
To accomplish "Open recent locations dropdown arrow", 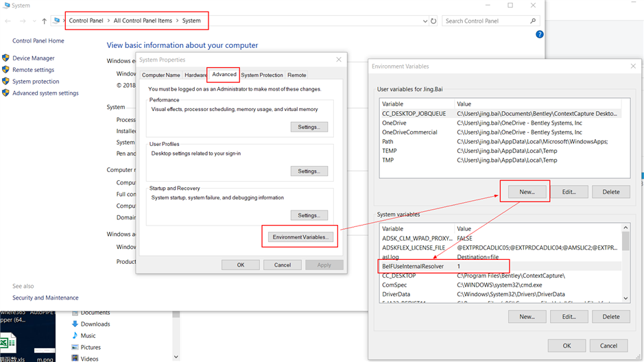I will pyautogui.click(x=34, y=21).
